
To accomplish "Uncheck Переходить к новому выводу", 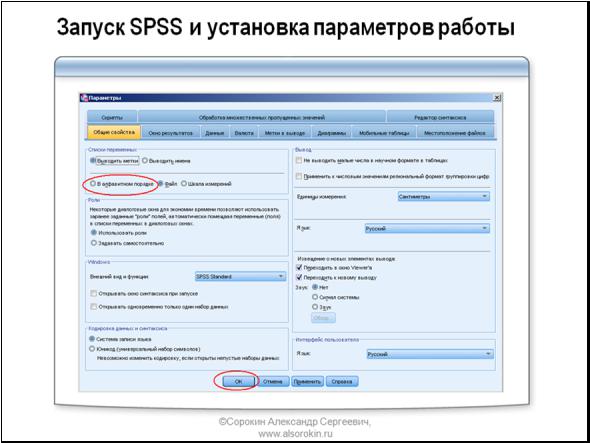I will [299, 277].
